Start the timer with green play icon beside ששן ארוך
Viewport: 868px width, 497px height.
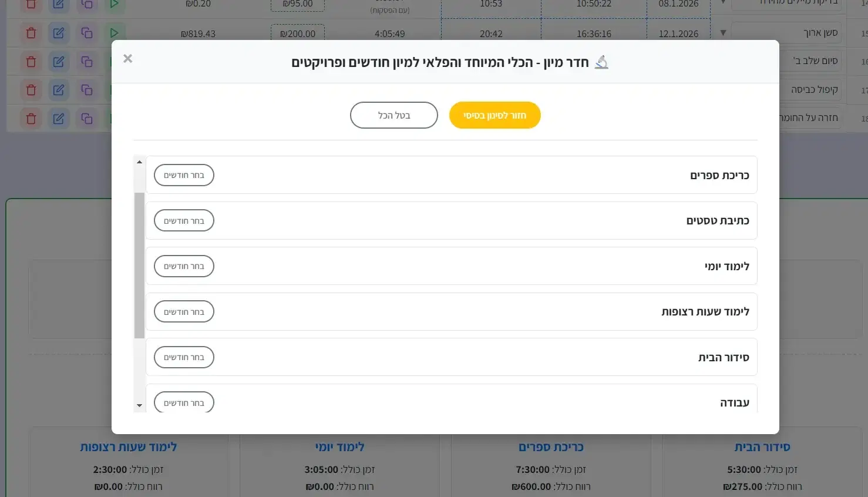tap(115, 33)
